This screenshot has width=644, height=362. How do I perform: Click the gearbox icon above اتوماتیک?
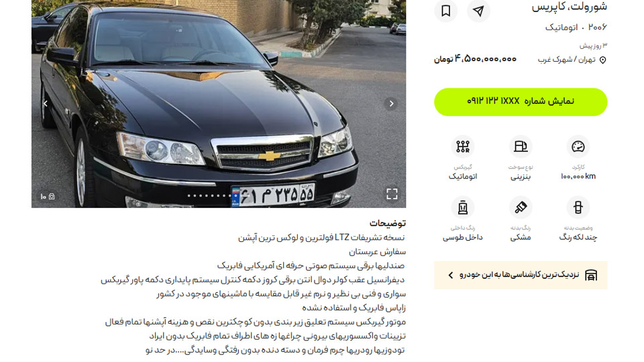pyautogui.click(x=463, y=147)
